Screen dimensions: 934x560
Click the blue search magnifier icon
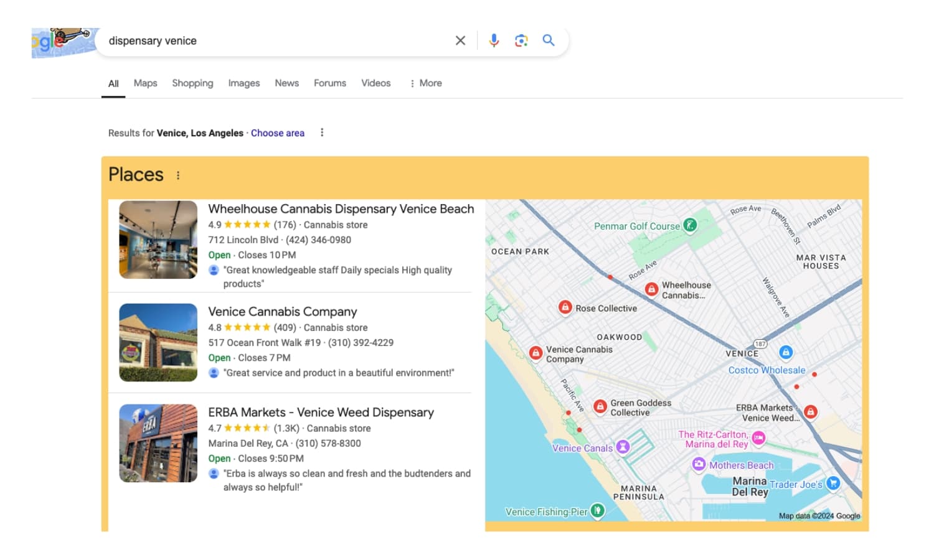[549, 40]
